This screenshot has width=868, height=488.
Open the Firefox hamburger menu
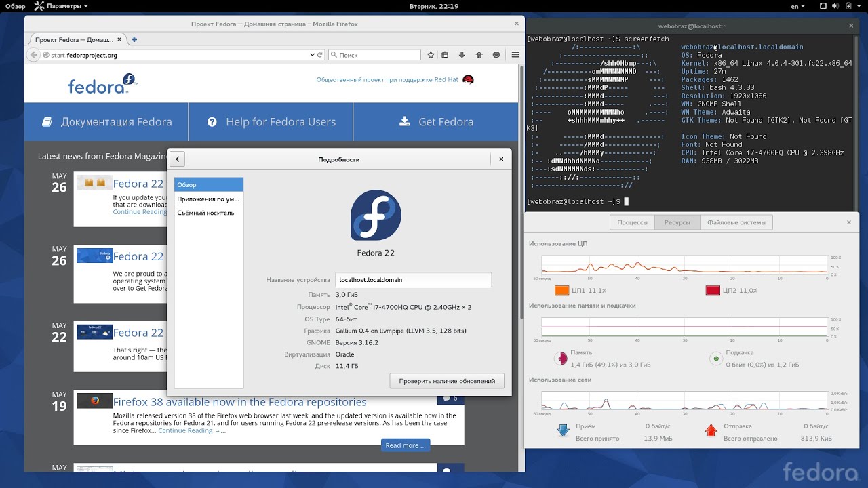tap(515, 55)
